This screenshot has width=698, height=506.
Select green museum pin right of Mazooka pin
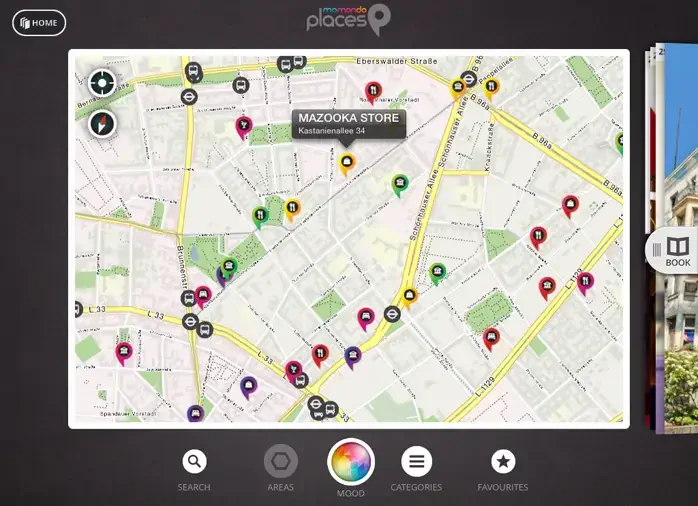(x=400, y=185)
